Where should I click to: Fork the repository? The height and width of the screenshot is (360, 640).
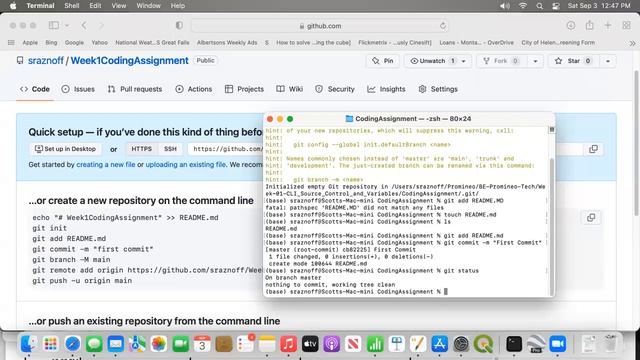click(501, 61)
